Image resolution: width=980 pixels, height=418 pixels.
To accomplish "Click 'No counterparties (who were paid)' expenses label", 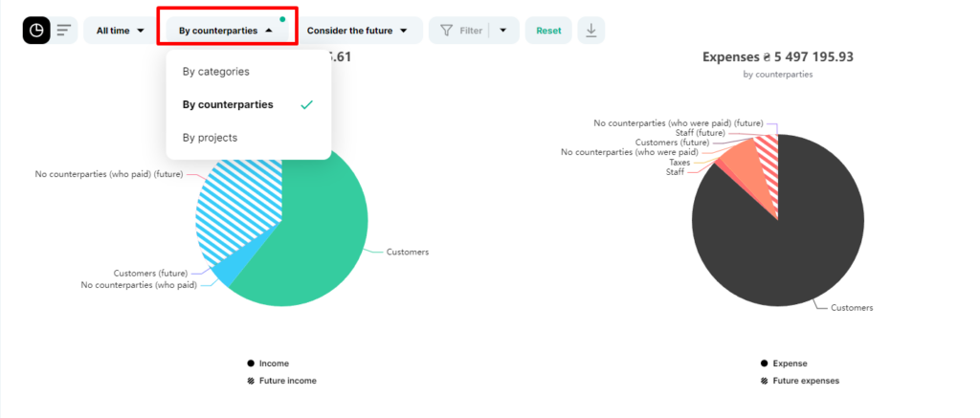I will click(x=630, y=152).
